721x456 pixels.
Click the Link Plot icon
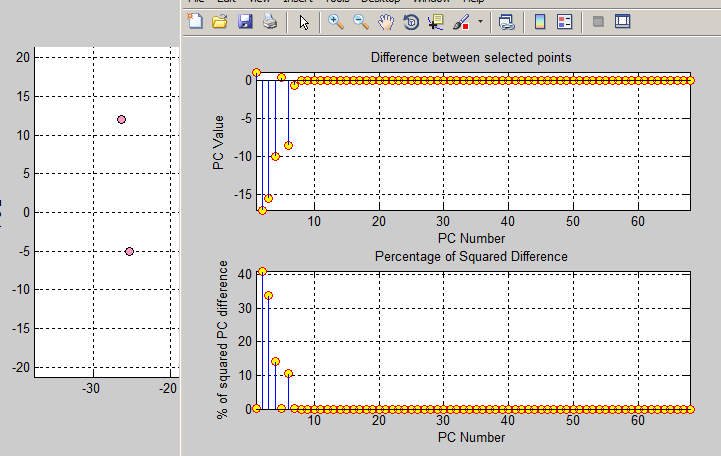pos(507,21)
